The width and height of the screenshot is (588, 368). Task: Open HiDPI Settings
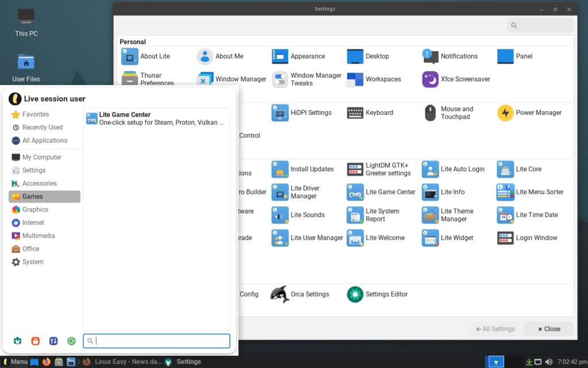pyautogui.click(x=301, y=113)
